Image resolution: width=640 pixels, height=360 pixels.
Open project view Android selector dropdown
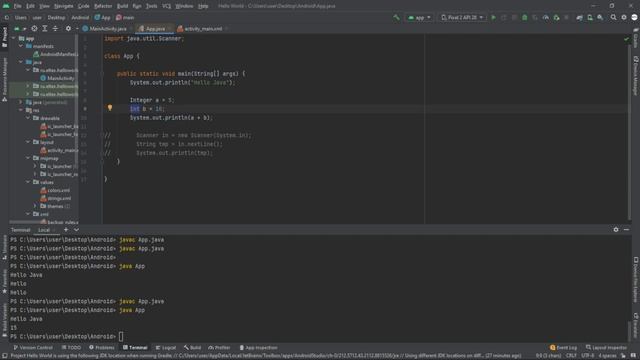point(19,29)
